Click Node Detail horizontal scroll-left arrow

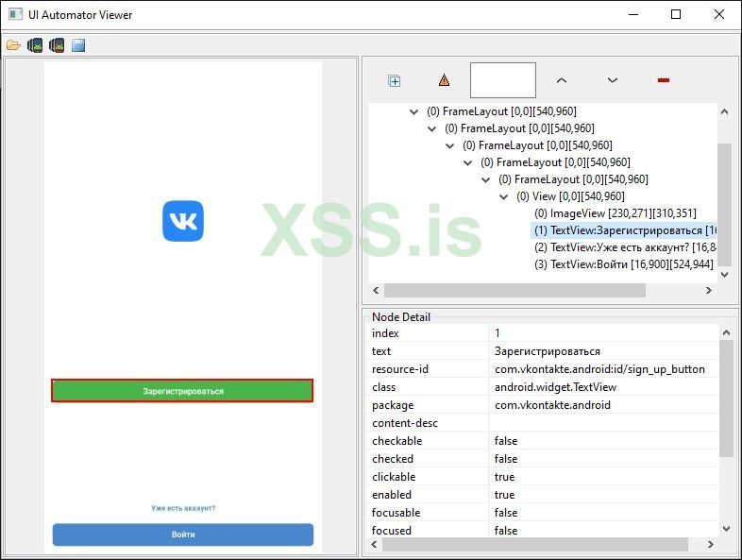[375, 544]
